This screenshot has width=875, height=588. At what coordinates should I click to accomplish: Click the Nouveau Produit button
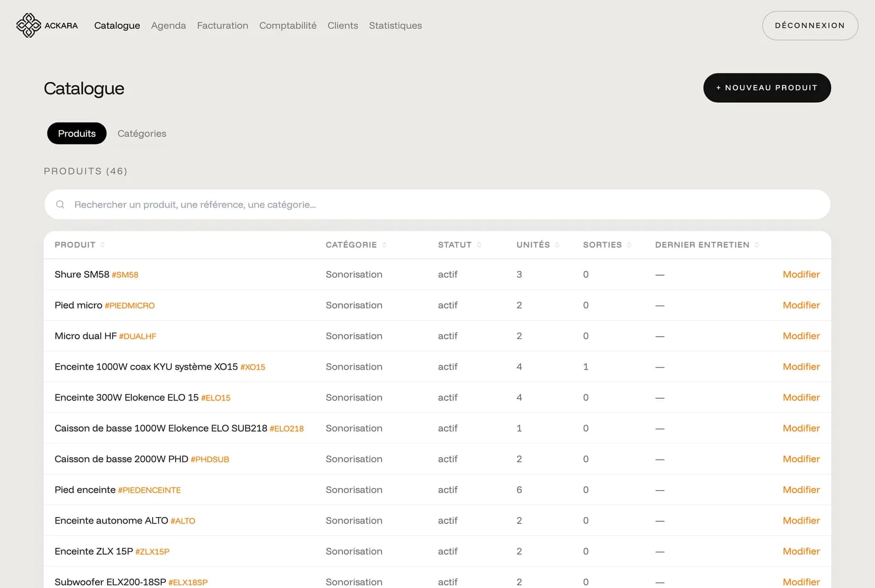[767, 88]
